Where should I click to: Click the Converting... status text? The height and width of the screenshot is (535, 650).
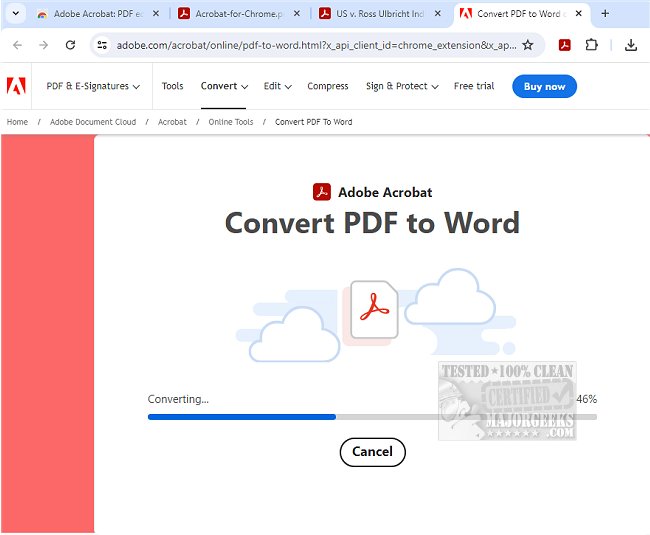(x=178, y=399)
